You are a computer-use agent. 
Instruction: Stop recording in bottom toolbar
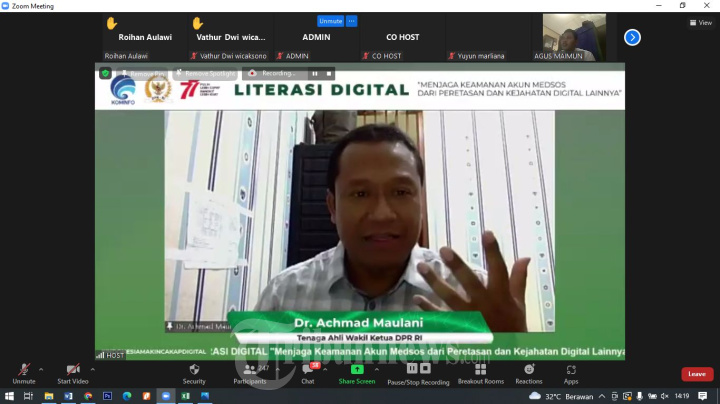[x=425, y=368]
